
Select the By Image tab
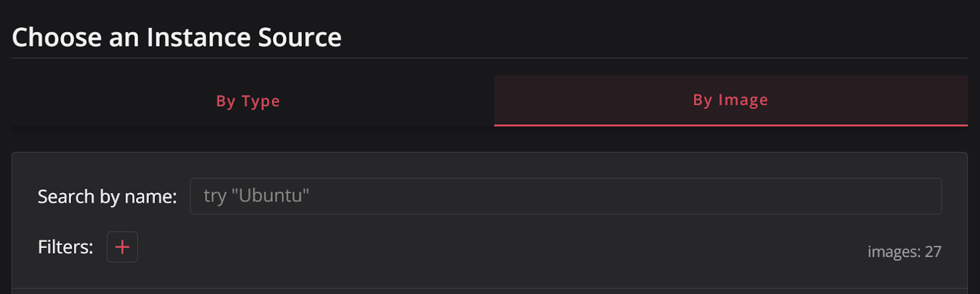point(730,100)
